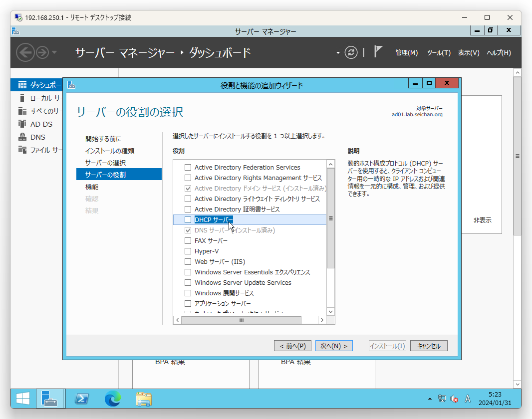Viewport: 532px width, 419px height.
Task: Click the Local Server icon in the sidebar
Action: pyautogui.click(x=22, y=98)
